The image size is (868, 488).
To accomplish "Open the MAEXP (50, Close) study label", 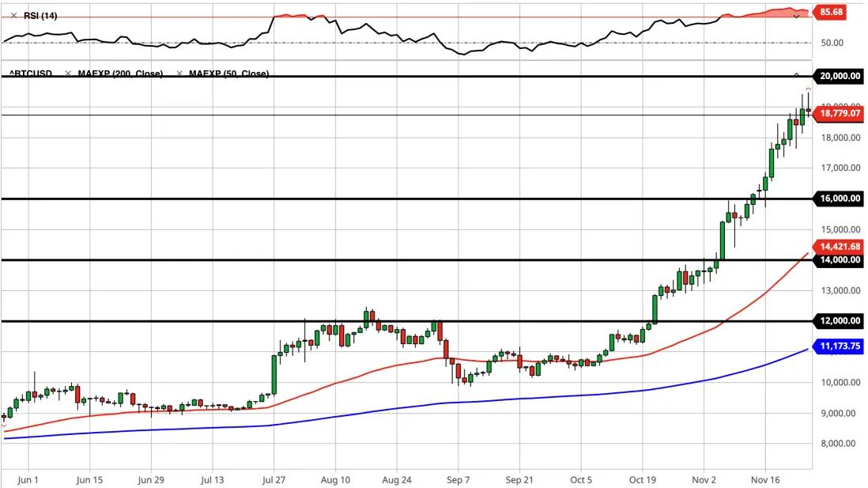I will point(229,73).
